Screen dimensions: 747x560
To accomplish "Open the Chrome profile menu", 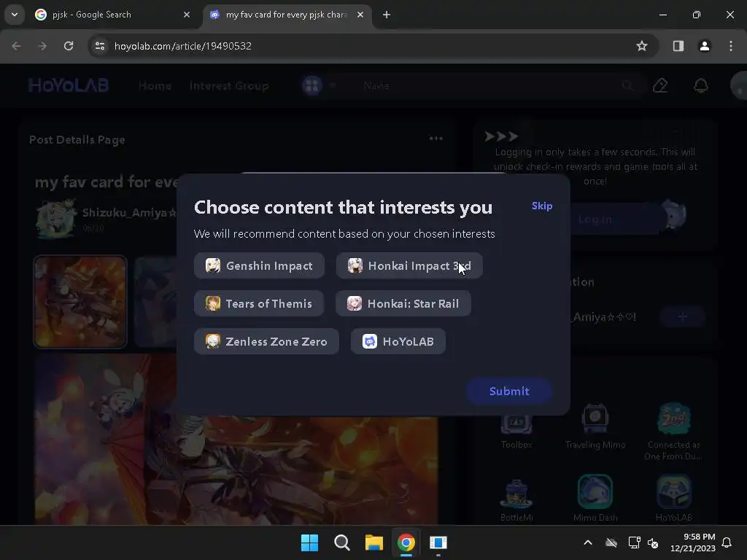I will [x=704, y=46].
